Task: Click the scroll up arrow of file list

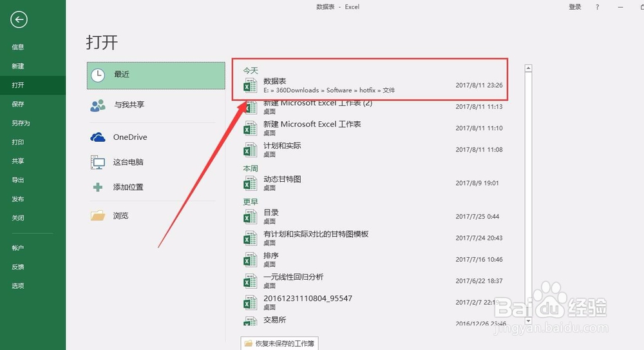Action: pos(529,68)
